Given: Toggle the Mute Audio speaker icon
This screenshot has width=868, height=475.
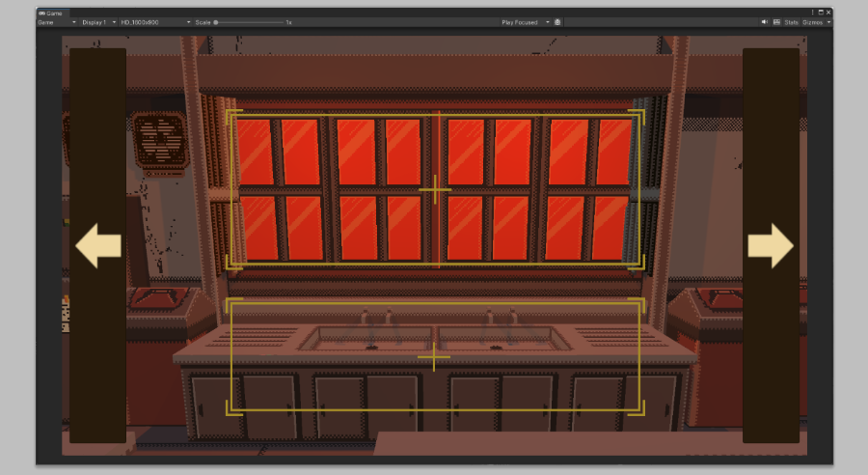Looking at the screenshot, I should (764, 21).
